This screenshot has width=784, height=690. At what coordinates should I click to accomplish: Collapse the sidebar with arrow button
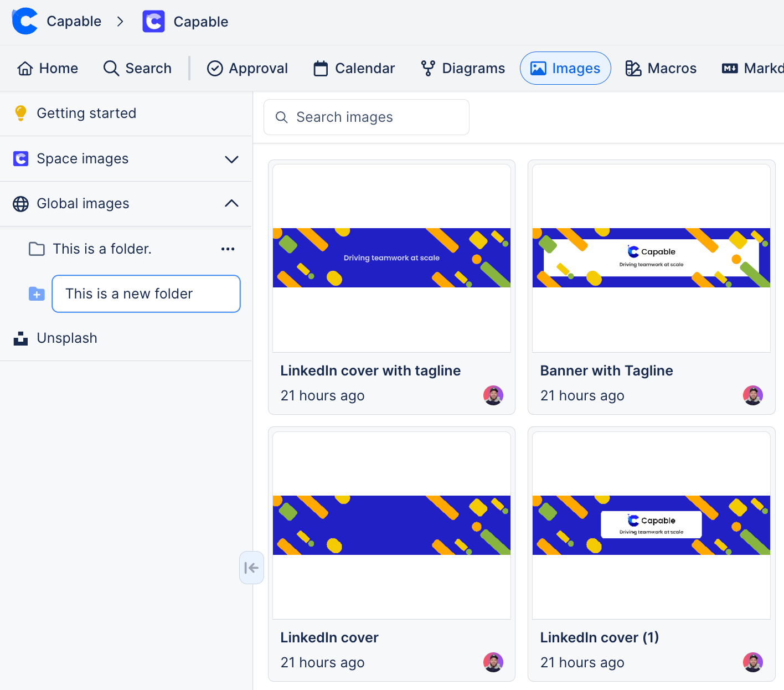click(251, 568)
